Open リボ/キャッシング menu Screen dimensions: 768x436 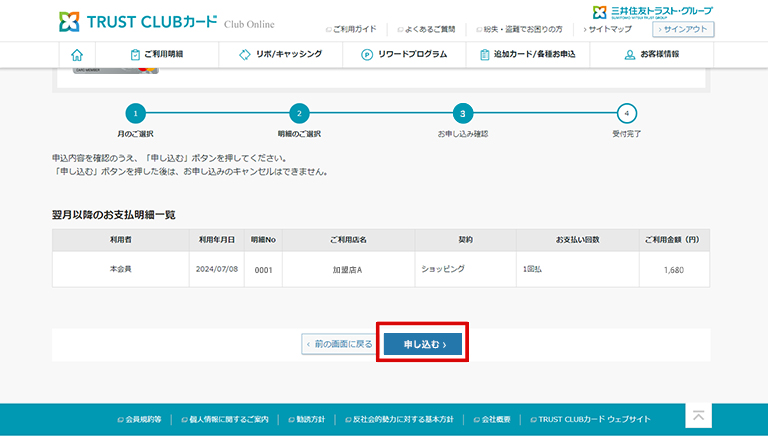pyautogui.click(x=281, y=54)
